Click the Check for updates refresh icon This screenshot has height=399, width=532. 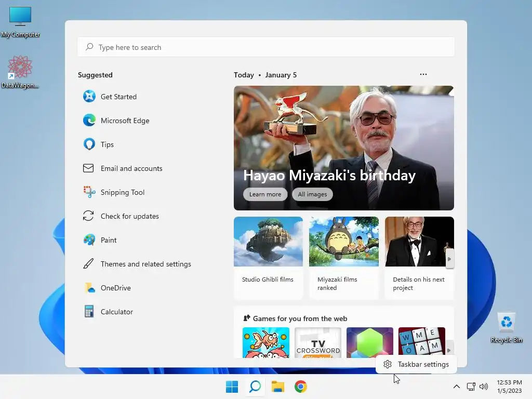tap(88, 216)
